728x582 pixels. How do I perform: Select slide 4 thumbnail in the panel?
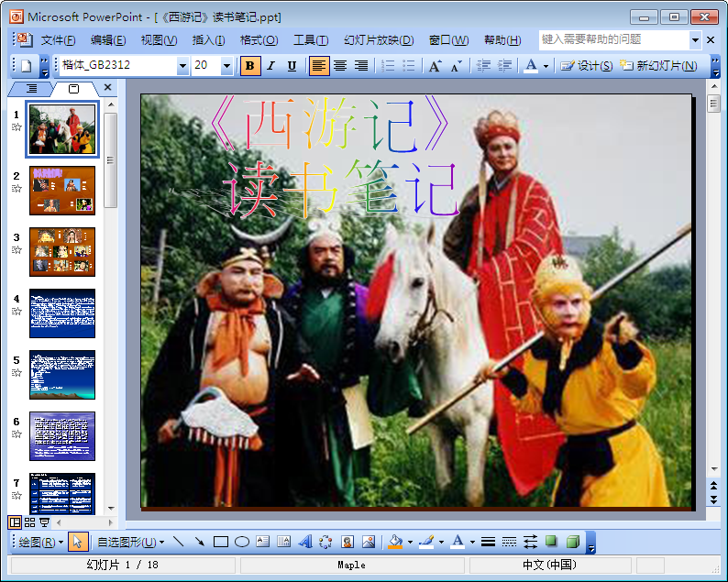tap(61, 313)
